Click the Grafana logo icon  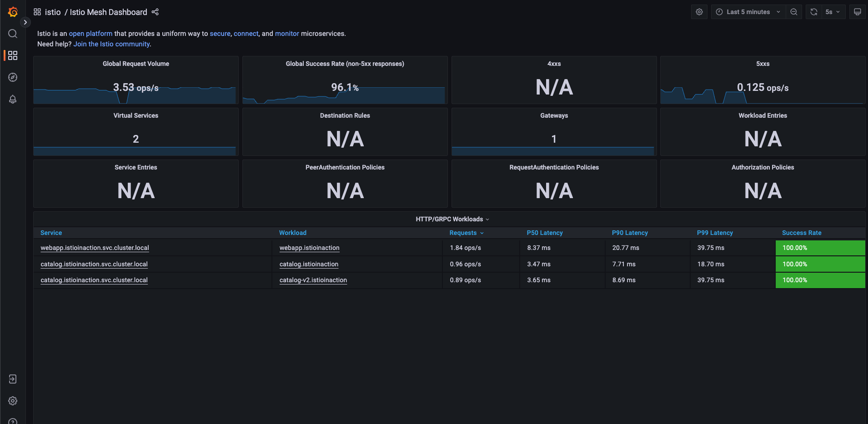click(13, 12)
